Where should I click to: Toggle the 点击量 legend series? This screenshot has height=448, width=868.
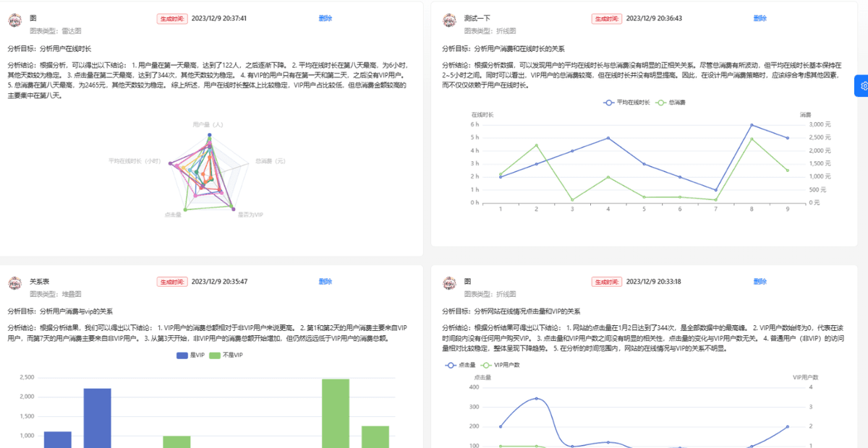[x=461, y=365]
